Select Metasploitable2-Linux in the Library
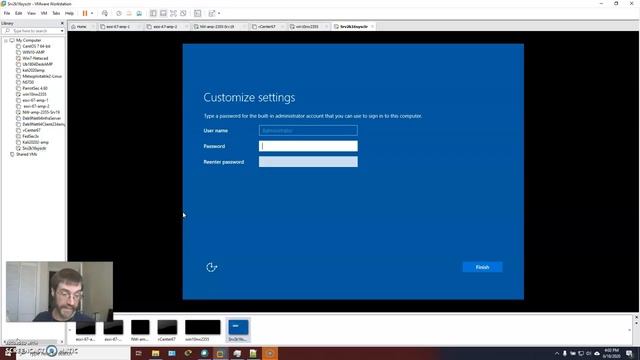640x360 pixels. click(42, 76)
